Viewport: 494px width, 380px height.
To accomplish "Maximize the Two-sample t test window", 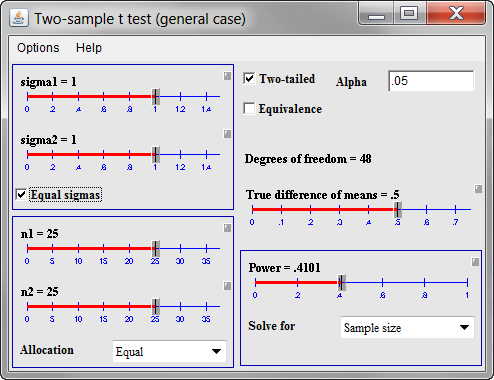I will coord(409,13).
